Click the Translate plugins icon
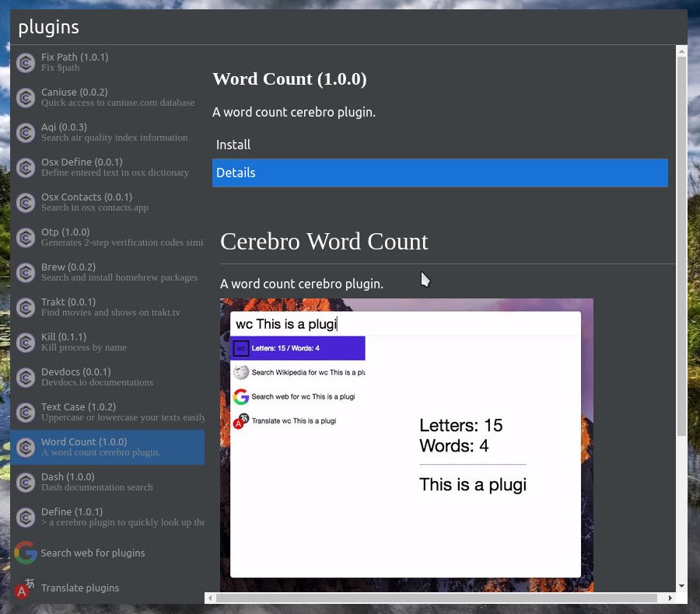The image size is (700, 614). [x=24, y=588]
